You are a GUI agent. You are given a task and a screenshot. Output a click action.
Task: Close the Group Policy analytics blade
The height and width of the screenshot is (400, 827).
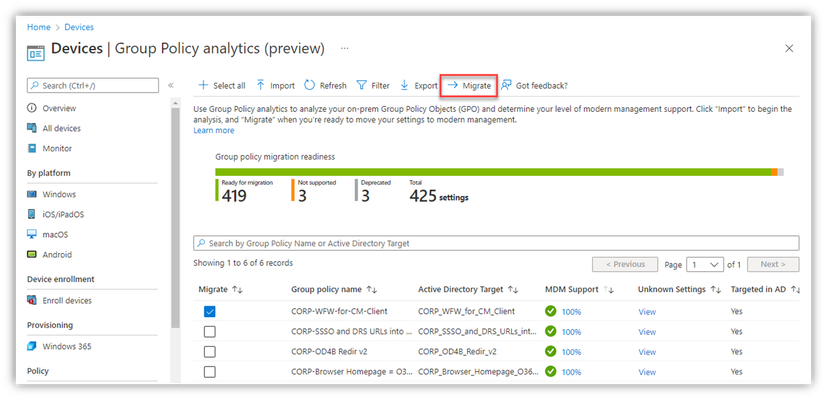tap(789, 49)
